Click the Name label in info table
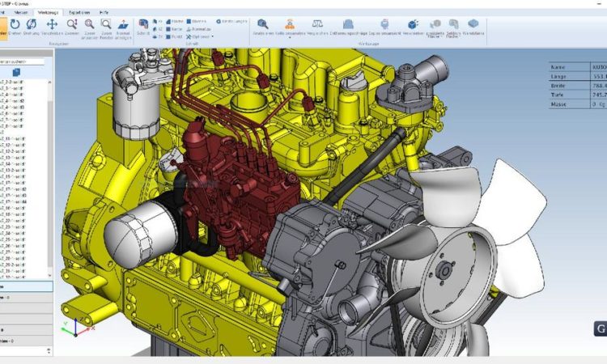Screen dimensions: 607x364 pyautogui.click(x=558, y=67)
